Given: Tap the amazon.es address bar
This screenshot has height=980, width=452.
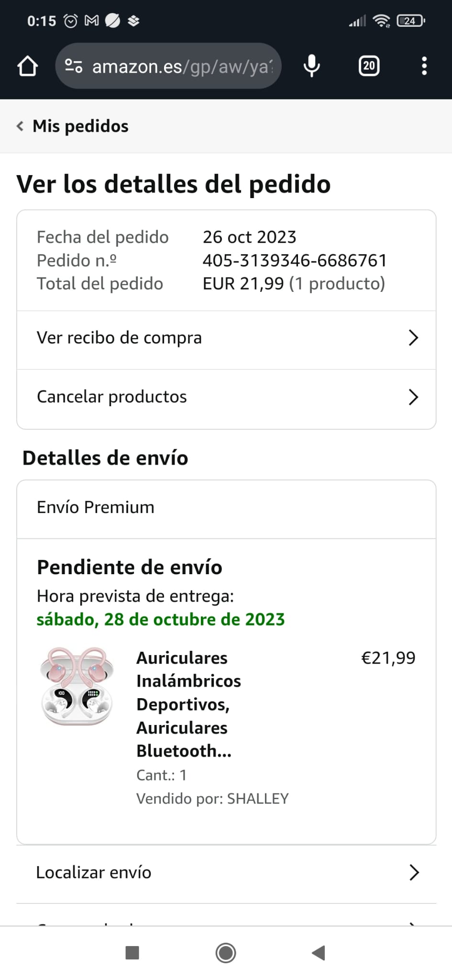Looking at the screenshot, I should (182, 66).
